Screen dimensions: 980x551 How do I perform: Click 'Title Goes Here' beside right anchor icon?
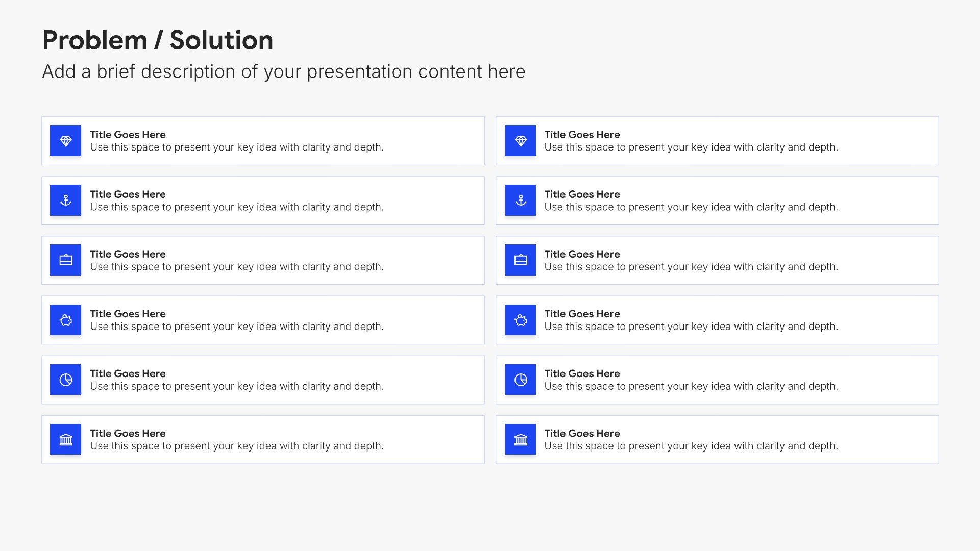[582, 194]
